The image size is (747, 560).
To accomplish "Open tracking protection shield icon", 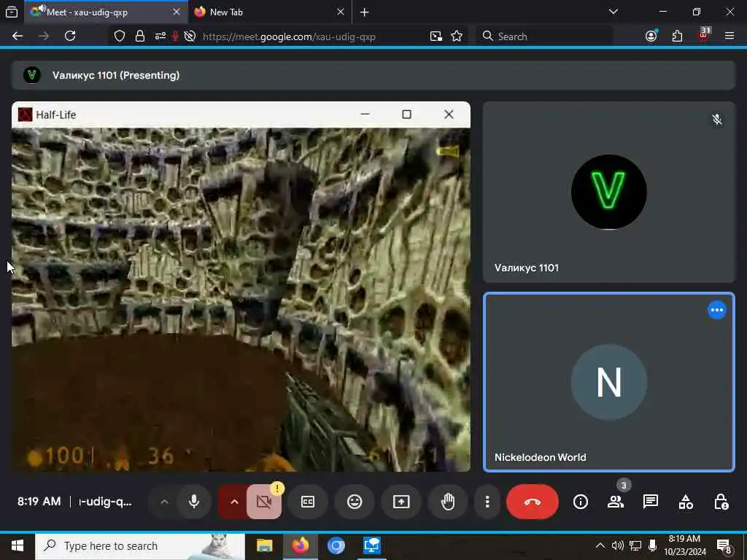I will tap(120, 36).
